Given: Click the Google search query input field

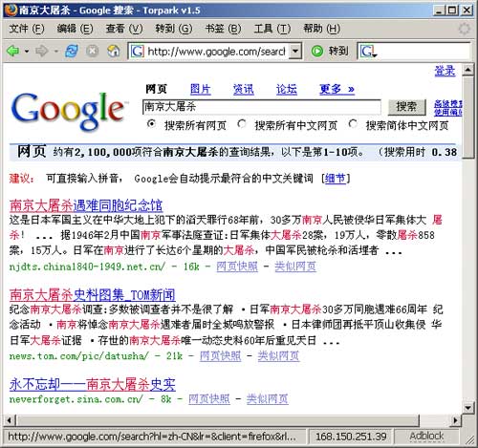Looking at the screenshot, I should 262,107.
